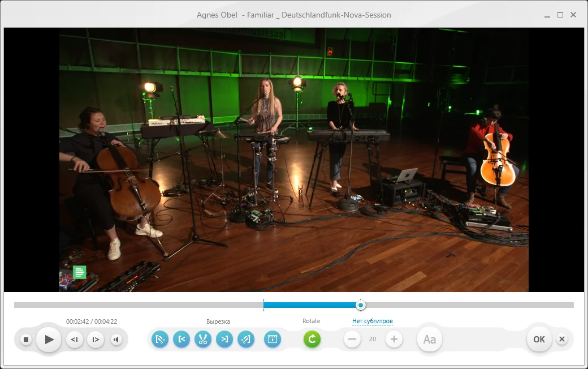Increase subtitle size with plus button
This screenshot has height=369, width=588.
tap(394, 340)
